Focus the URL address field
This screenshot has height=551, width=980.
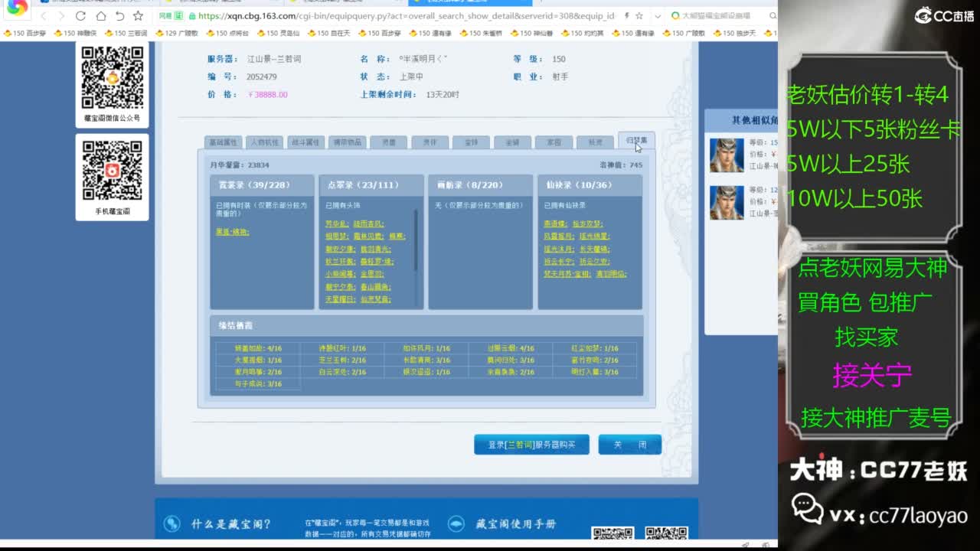(x=406, y=16)
